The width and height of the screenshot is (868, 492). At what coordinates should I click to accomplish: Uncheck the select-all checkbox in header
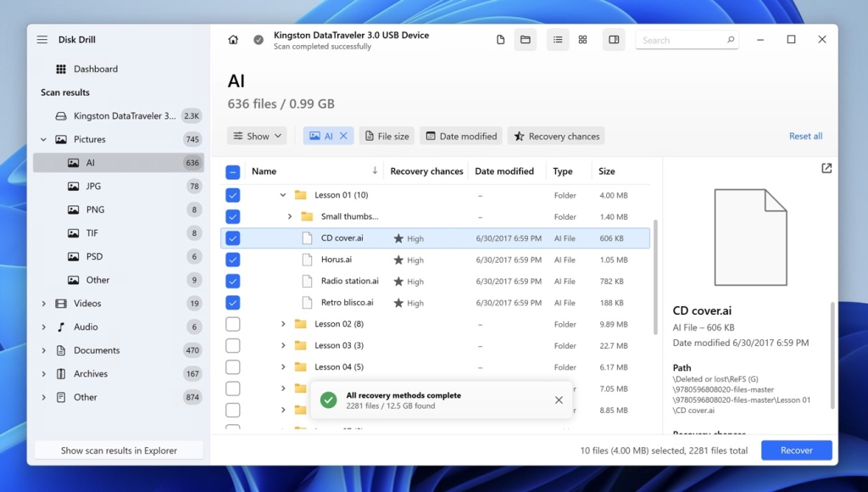(232, 171)
